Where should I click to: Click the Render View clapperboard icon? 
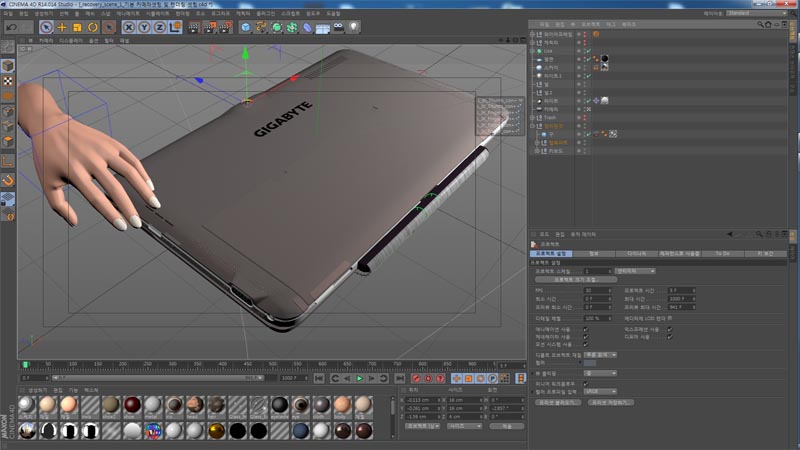(x=194, y=27)
